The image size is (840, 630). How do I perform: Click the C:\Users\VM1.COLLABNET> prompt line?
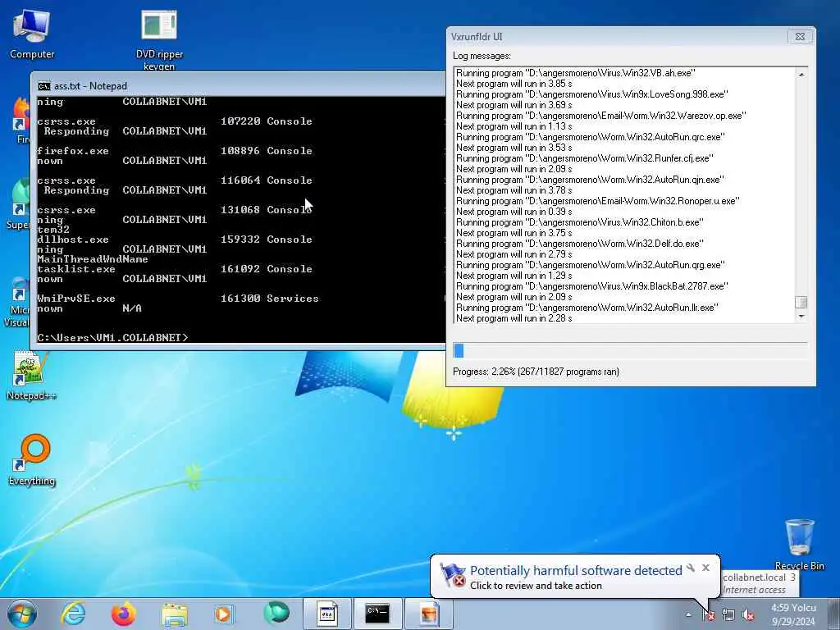113,337
